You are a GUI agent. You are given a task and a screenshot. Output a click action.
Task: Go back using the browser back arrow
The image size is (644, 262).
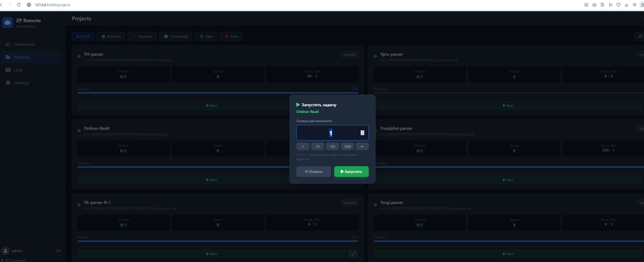1,5
